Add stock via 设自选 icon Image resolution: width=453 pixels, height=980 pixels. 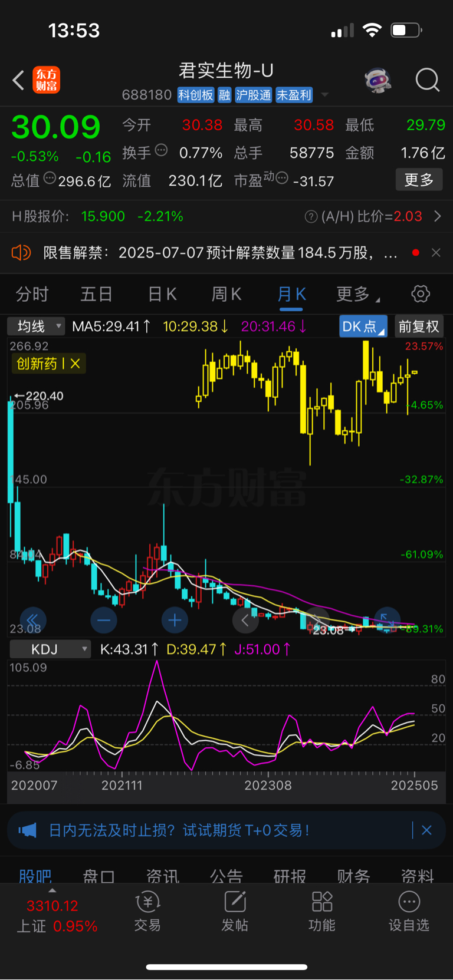pyautogui.click(x=409, y=912)
